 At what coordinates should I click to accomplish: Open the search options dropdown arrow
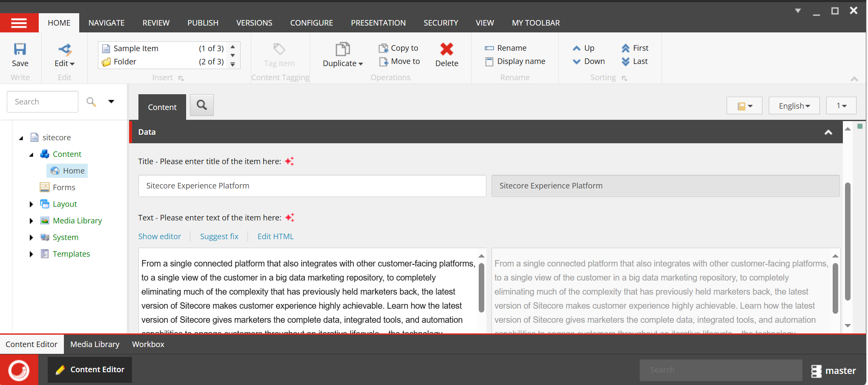(x=111, y=101)
